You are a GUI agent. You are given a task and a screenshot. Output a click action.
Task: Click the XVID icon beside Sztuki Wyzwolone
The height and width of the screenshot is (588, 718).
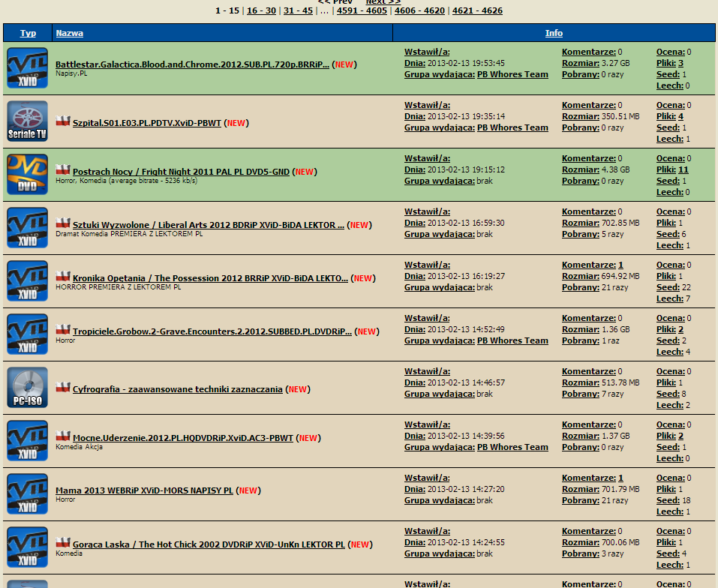coord(28,227)
